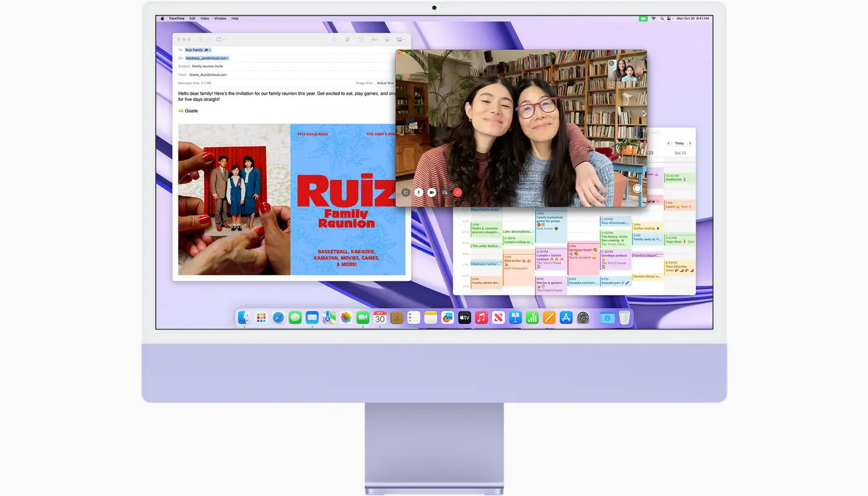Open Spotlight search in menu bar
This screenshot has width=868, height=496.
(662, 19)
